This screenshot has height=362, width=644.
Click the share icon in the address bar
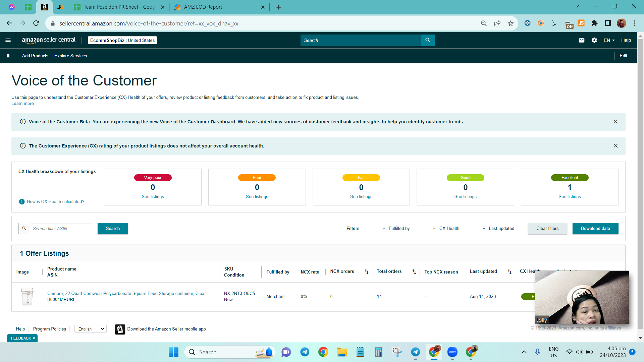[497, 23]
